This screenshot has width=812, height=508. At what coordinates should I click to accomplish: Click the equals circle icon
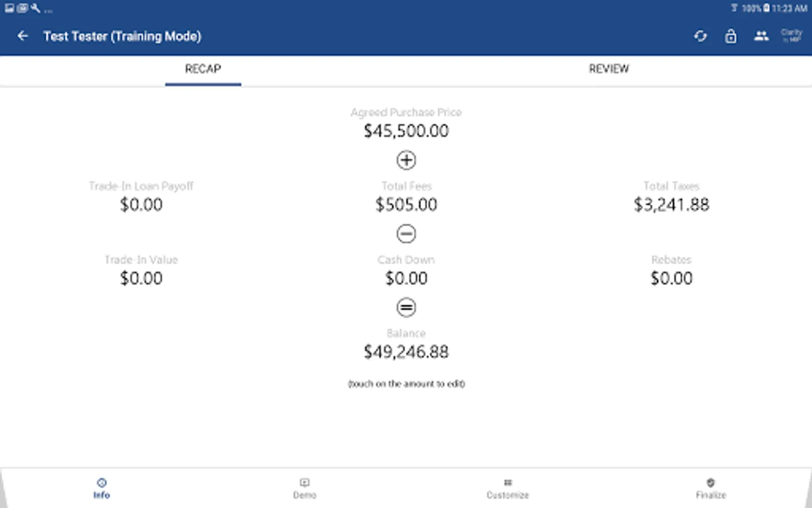(x=406, y=308)
